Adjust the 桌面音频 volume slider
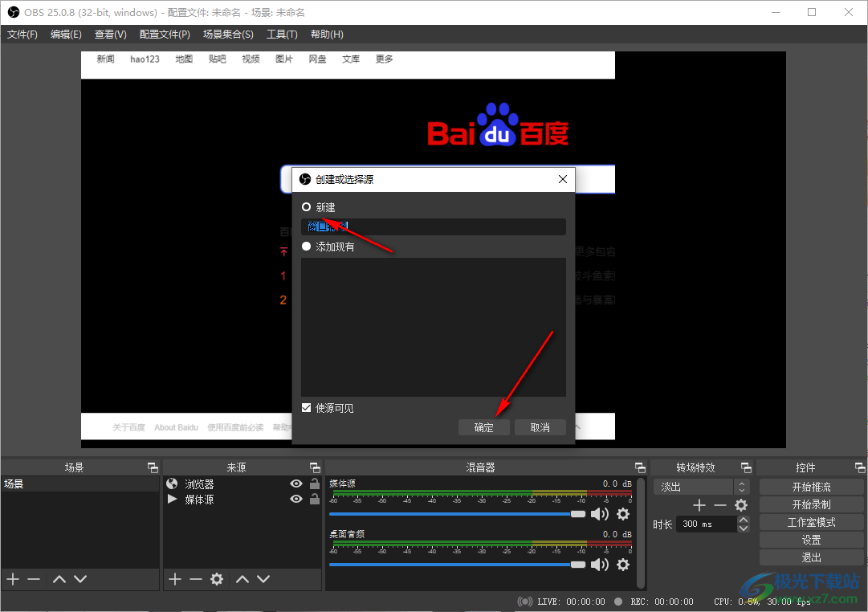This screenshot has width=868, height=612. tap(457, 565)
